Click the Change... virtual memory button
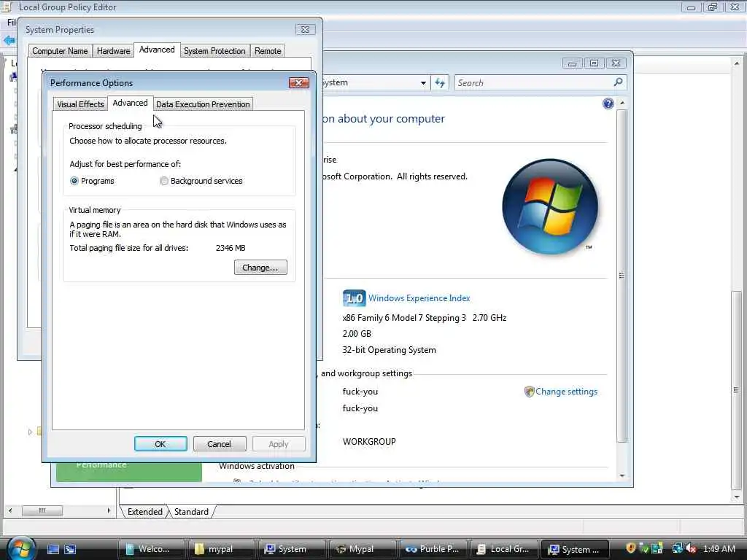Image resolution: width=747 pixels, height=560 pixels. [260, 268]
